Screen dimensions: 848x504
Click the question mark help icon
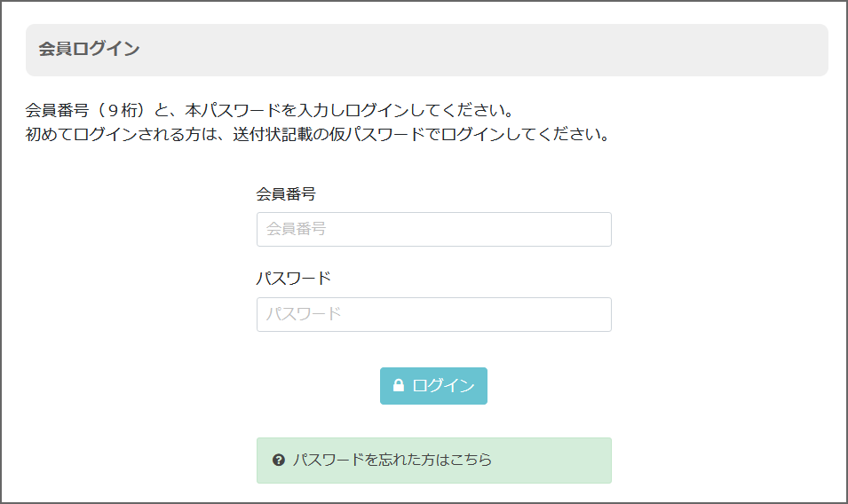click(279, 461)
